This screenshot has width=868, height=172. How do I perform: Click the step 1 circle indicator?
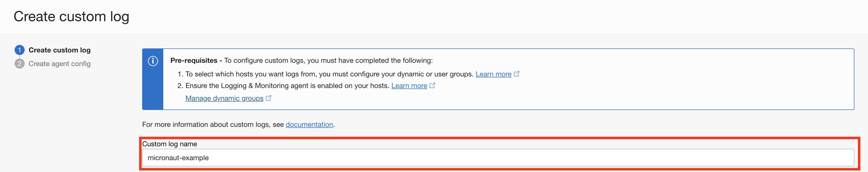point(20,50)
